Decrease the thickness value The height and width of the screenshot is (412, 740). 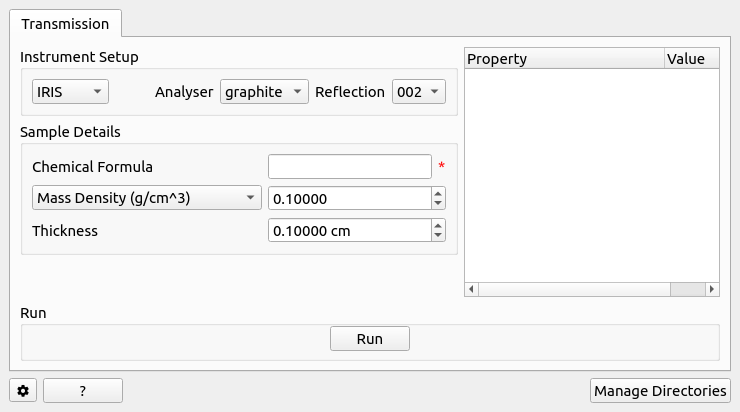pyautogui.click(x=437, y=236)
